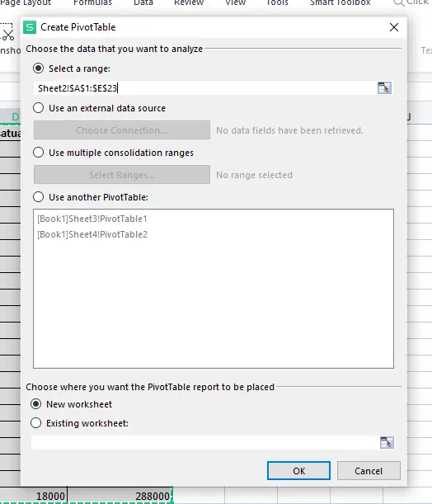Click the search magnifier icon in ribbon
432x504 pixels.
click(398, 3)
